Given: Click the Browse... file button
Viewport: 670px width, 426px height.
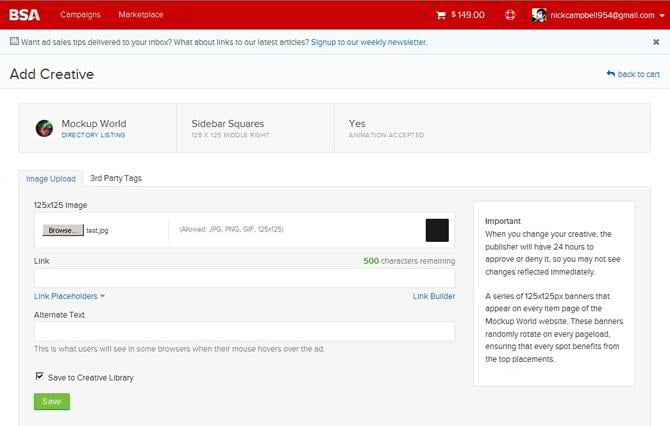Looking at the screenshot, I should (62, 229).
